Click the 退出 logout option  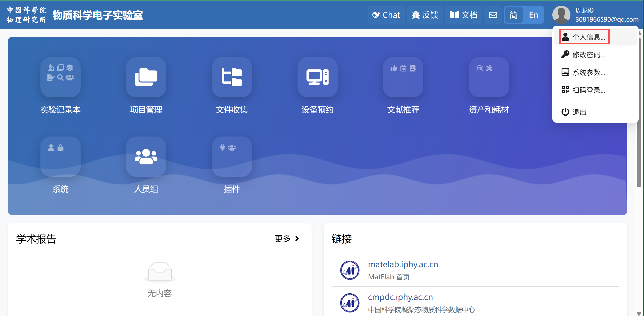click(574, 112)
